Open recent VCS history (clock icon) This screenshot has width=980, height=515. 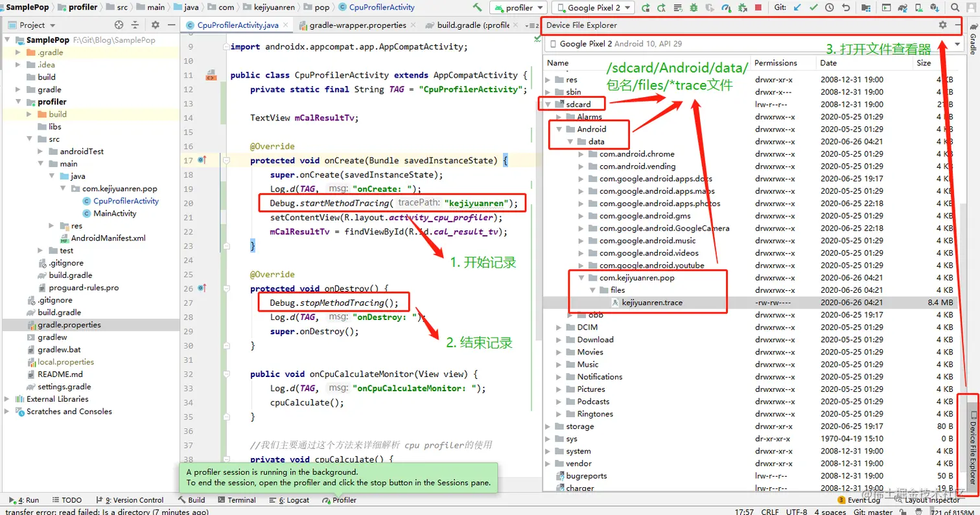tap(829, 7)
